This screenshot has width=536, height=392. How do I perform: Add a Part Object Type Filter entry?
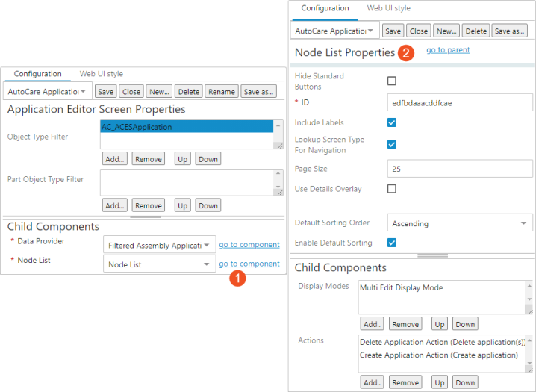pyautogui.click(x=114, y=205)
